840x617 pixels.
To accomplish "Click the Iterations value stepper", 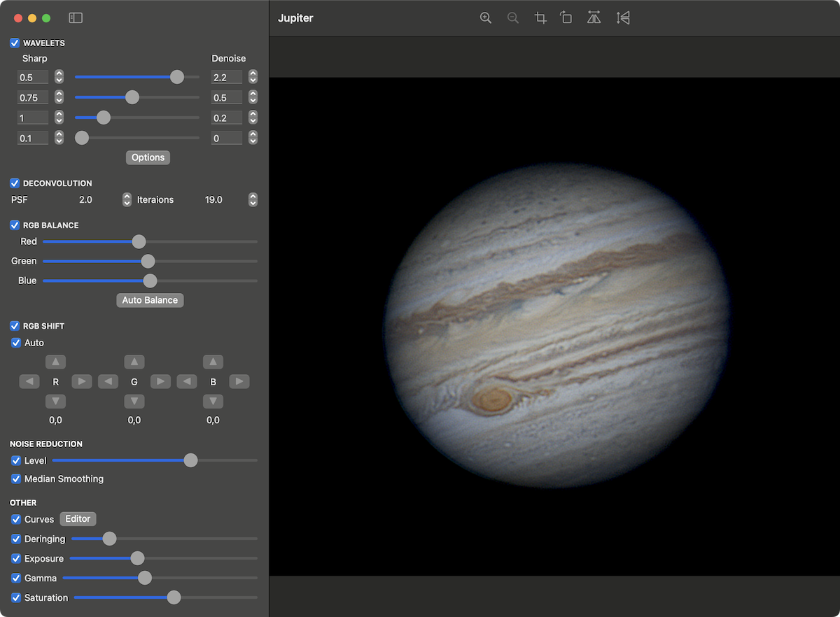I will tap(253, 199).
